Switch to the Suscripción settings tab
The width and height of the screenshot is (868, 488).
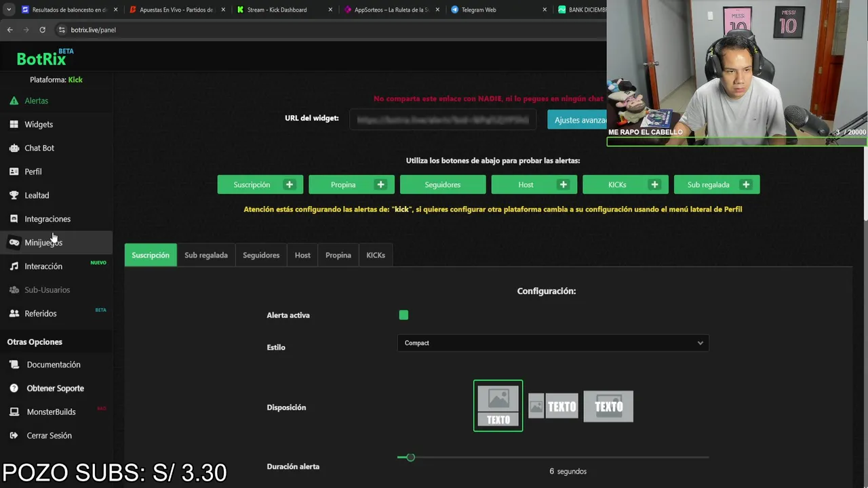coord(151,255)
